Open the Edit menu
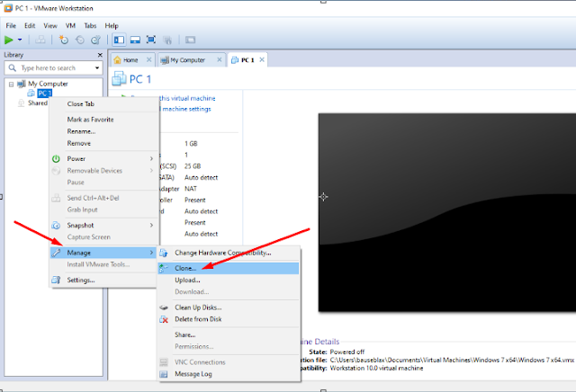 30,26
